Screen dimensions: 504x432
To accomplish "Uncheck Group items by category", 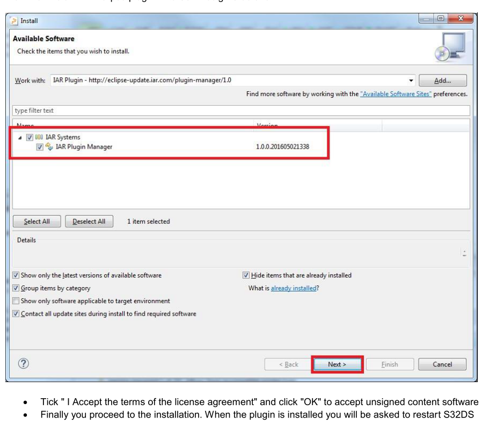I will [x=16, y=288].
